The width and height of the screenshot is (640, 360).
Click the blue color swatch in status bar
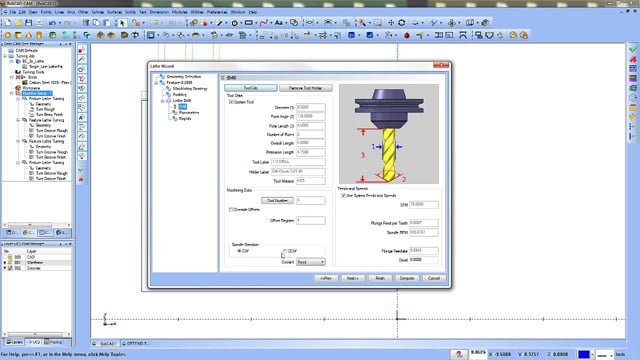coord(584,354)
